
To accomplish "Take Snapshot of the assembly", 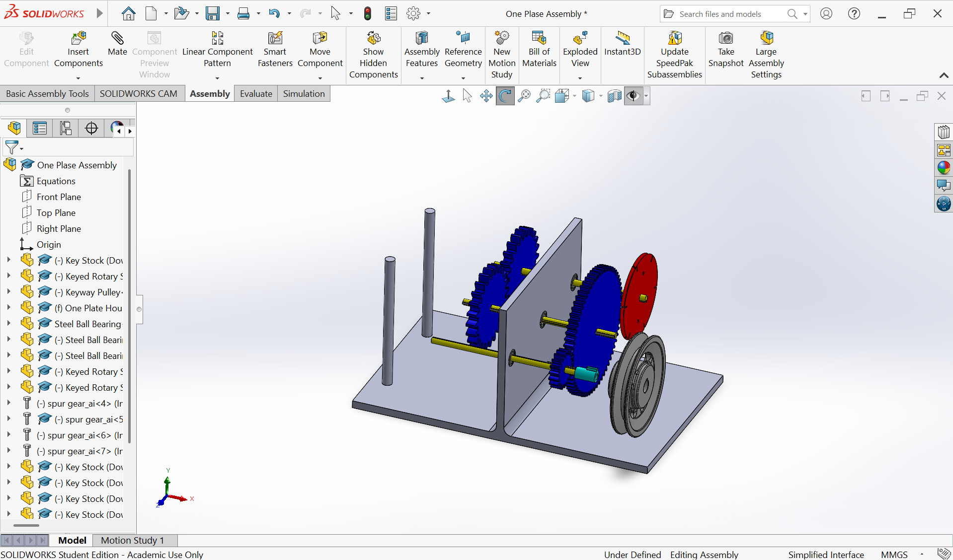I will 726,50.
